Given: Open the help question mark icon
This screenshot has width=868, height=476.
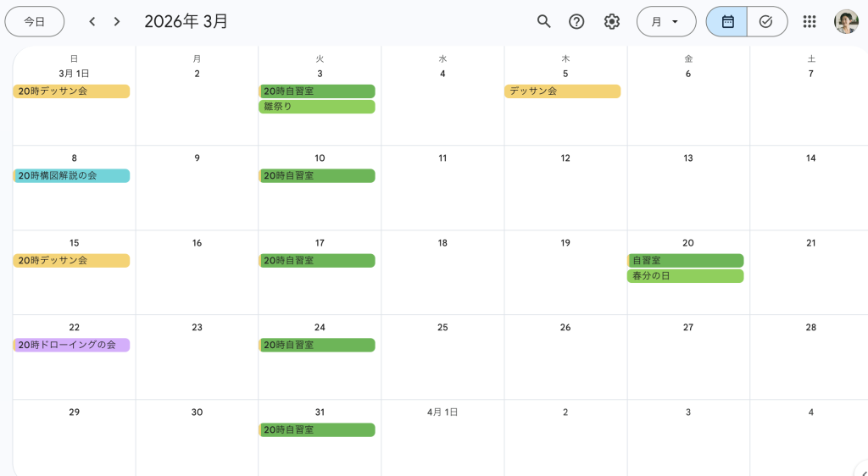Looking at the screenshot, I should [576, 21].
